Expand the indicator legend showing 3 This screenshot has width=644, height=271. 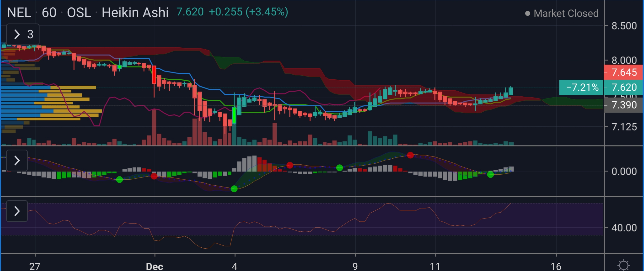[x=23, y=34]
